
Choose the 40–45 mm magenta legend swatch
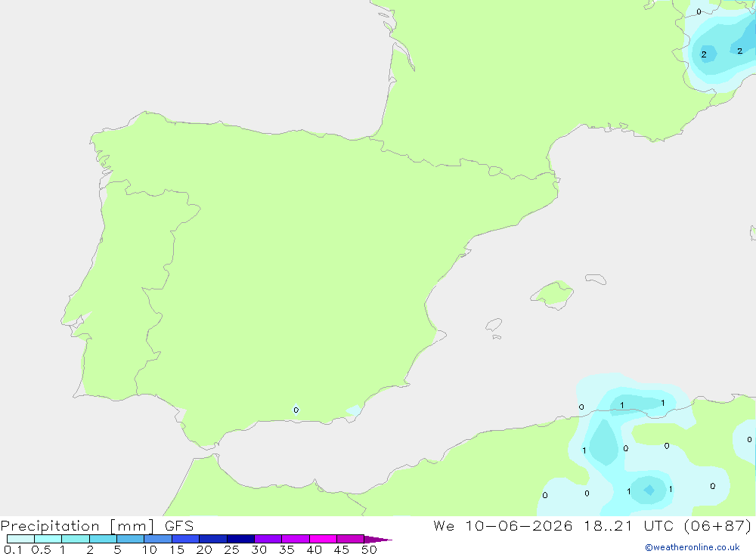(323, 539)
